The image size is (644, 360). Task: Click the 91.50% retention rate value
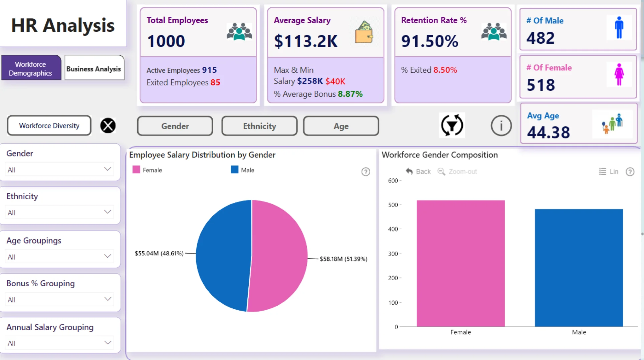[x=429, y=41]
